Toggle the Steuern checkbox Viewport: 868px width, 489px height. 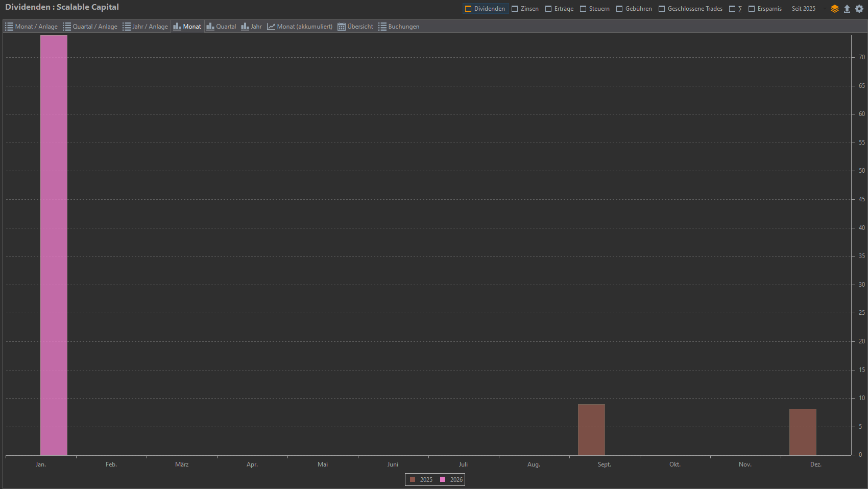583,9
